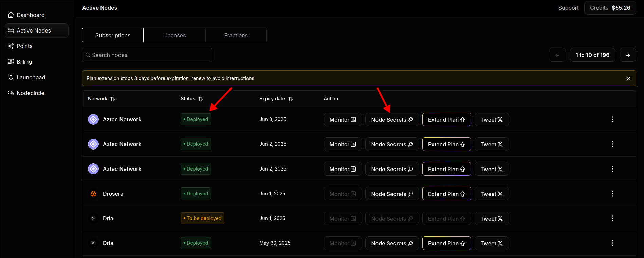Click the 1 to 10 of 196 indicator
This screenshot has width=644, height=258.
[x=592, y=55]
